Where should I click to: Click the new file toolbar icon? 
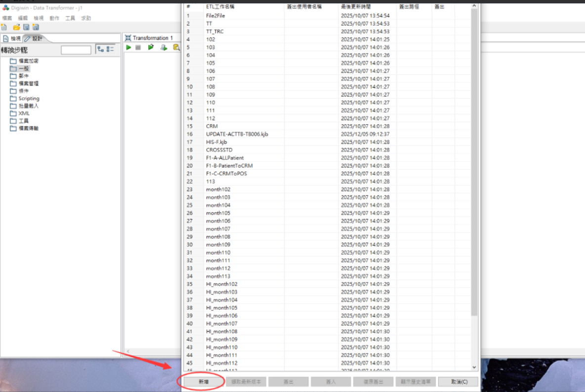coord(4,27)
